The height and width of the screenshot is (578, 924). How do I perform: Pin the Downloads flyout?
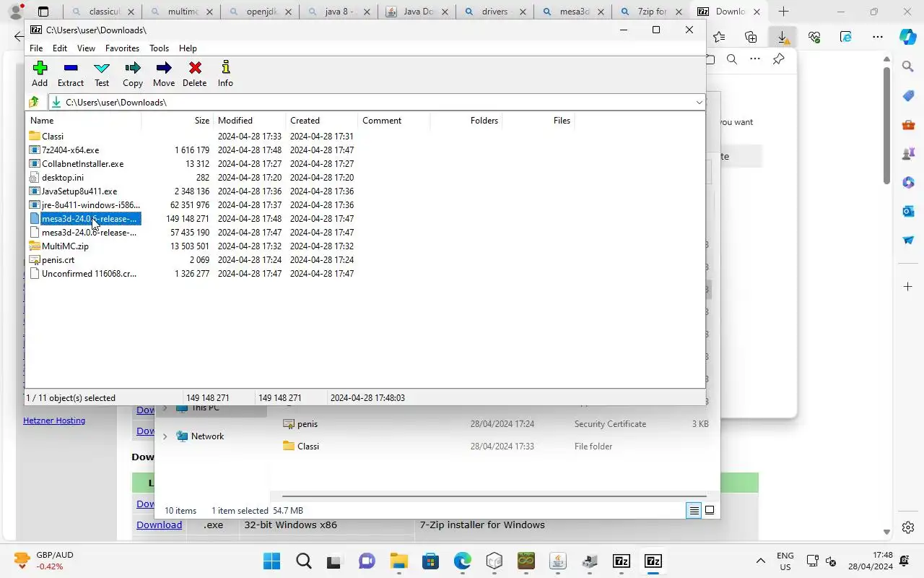click(778, 59)
